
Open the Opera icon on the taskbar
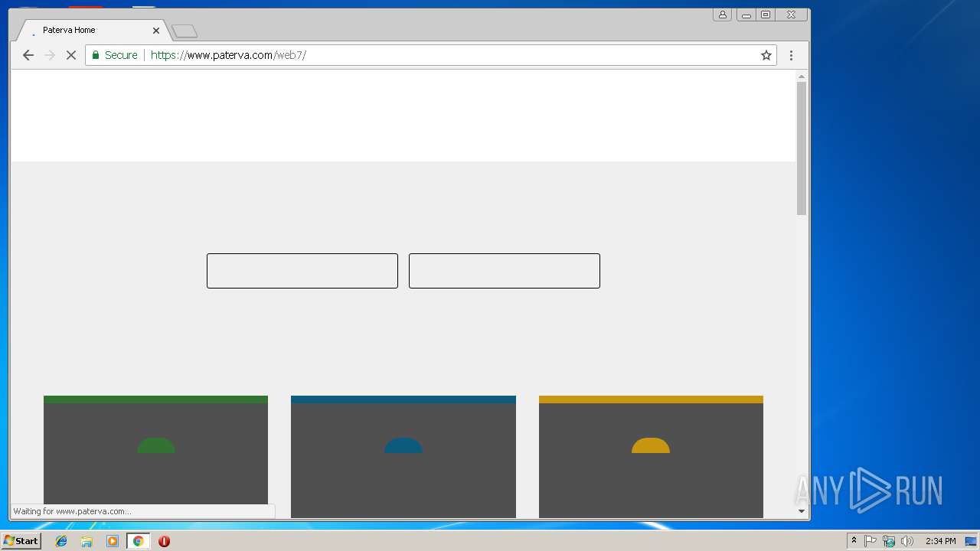(164, 541)
